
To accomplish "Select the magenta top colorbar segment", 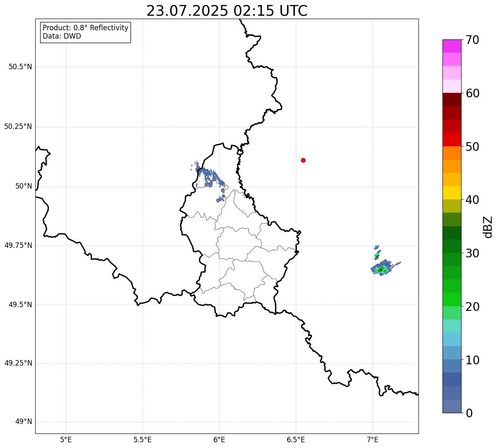I will (x=452, y=46).
